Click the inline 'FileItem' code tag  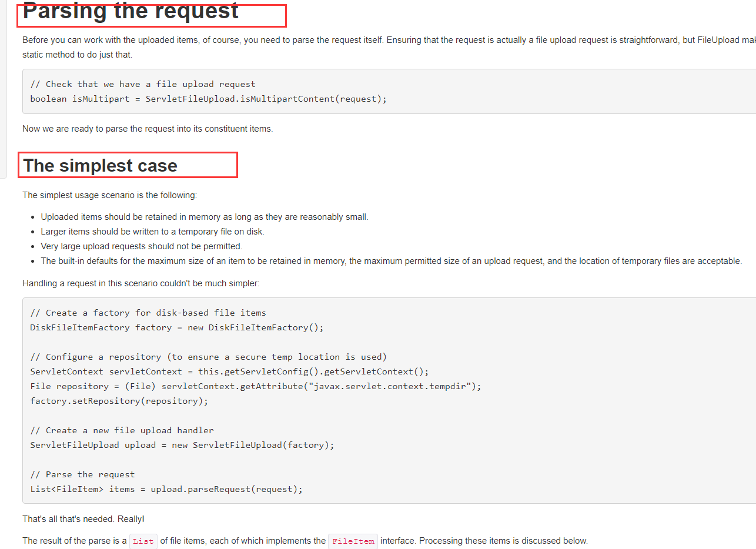[x=353, y=541]
